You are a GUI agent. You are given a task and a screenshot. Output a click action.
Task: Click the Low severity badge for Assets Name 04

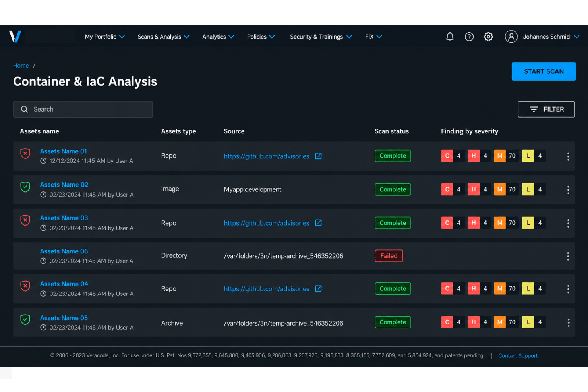coord(528,288)
